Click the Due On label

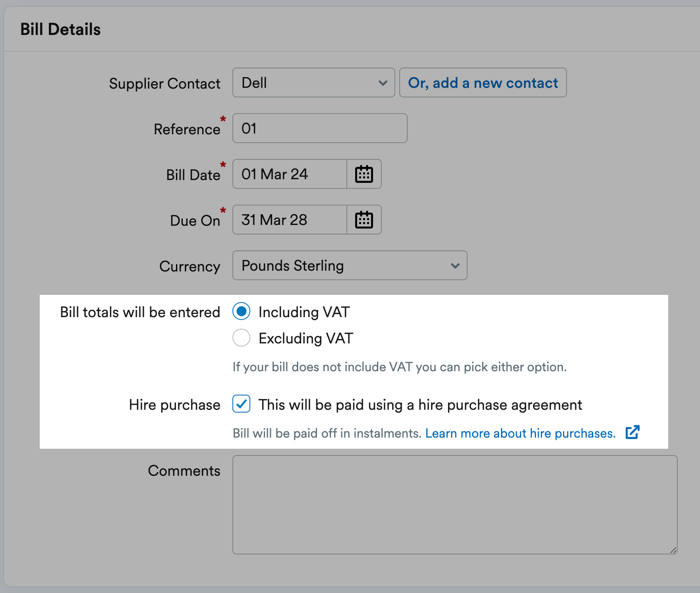click(195, 221)
